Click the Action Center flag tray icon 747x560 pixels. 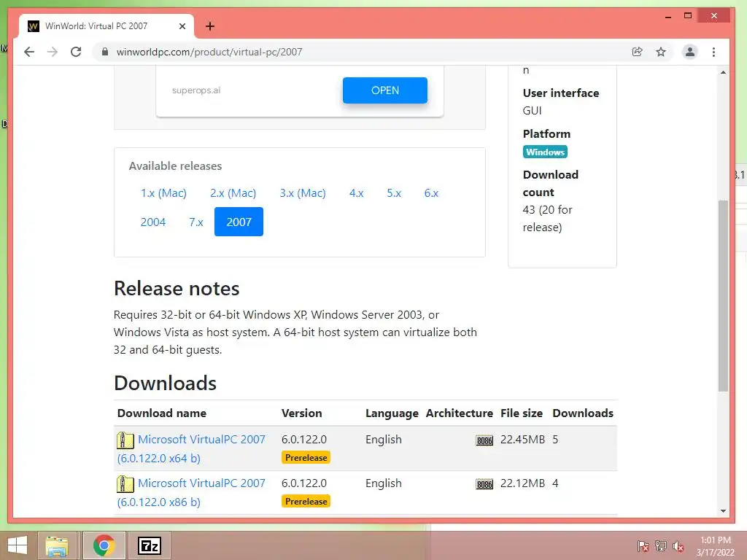click(643, 546)
